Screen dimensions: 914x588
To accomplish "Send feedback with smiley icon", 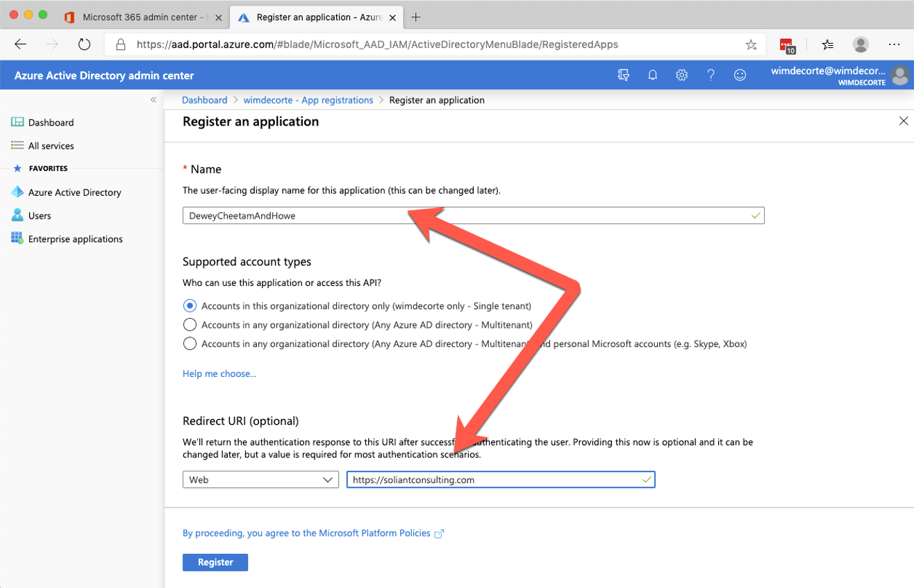I will click(x=740, y=75).
